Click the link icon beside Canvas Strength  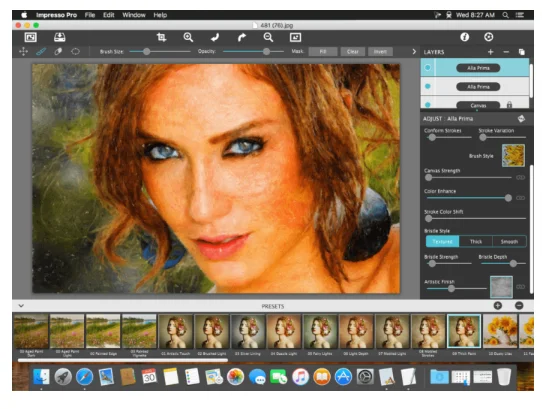(520, 177)
